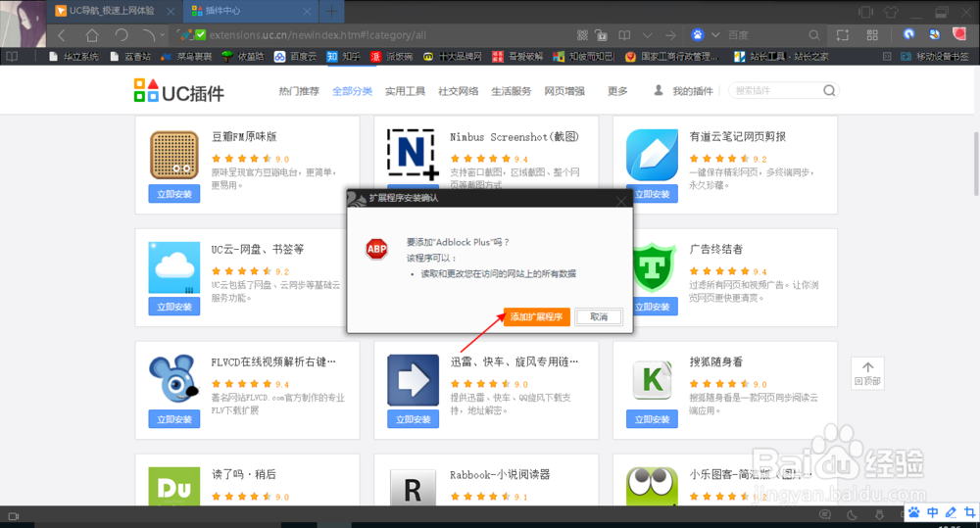Open the bookmarks sidebar book icon

click(x=11, y=56)
